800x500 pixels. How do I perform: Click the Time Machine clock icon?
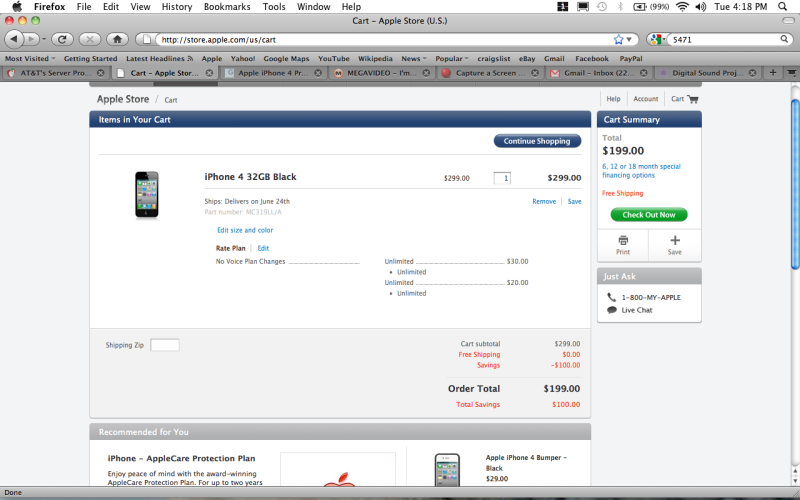pyautogui.click(x=602, y=7)
